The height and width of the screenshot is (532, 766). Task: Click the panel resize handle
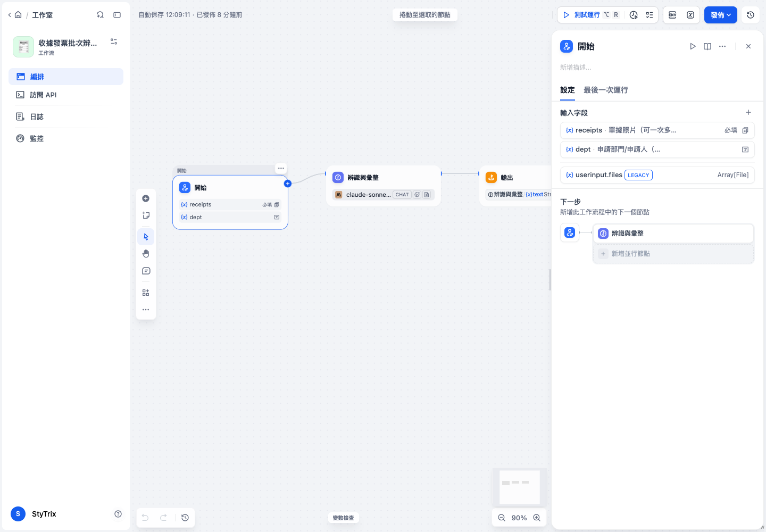click(x=550, y=280)
